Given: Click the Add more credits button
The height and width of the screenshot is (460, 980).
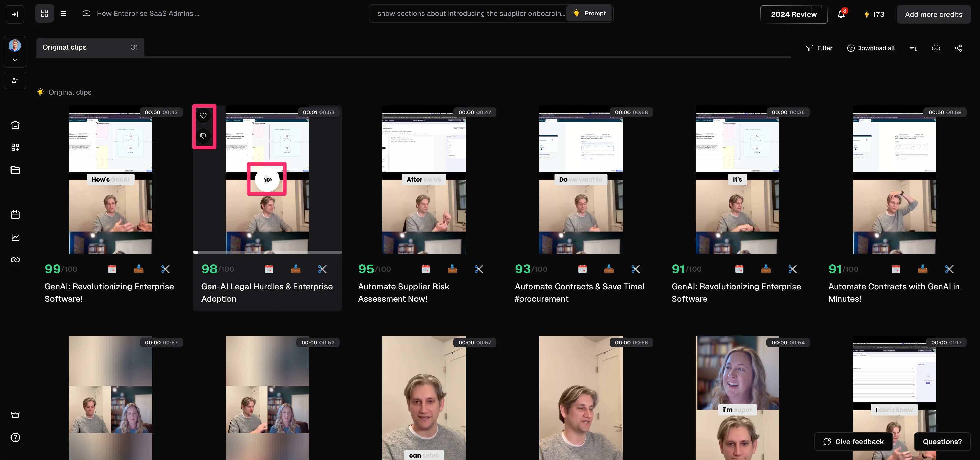Looking at the screenshot, I should coord(933,14).
